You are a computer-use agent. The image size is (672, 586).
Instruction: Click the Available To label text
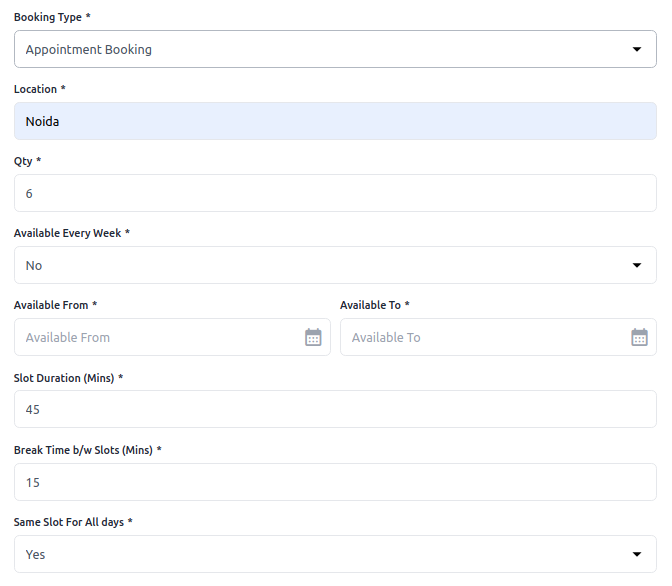(x=370, y=305)
